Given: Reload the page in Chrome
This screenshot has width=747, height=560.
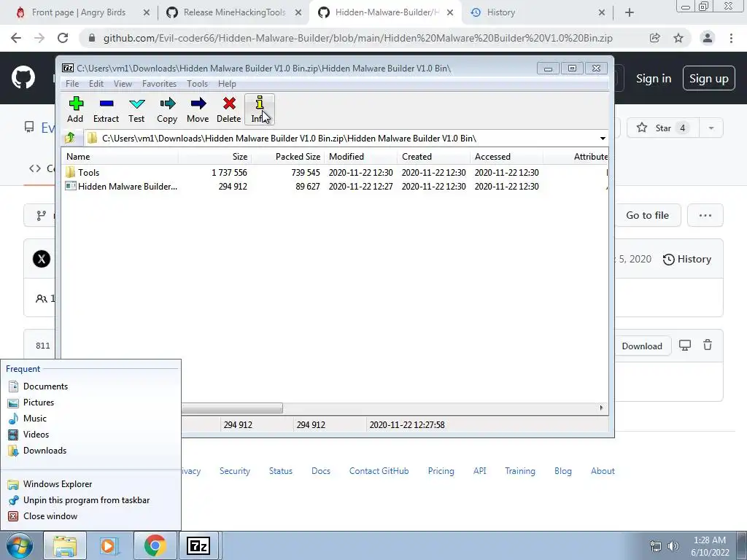Looking at the screenshot, I should tap(63, 38).
